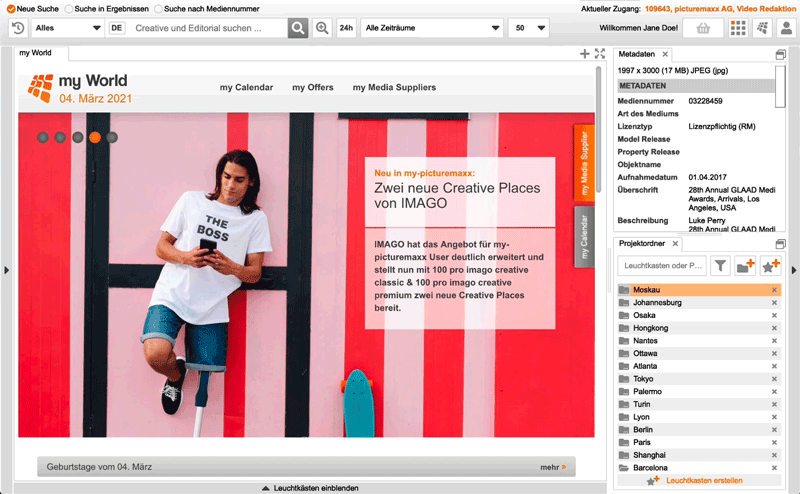
Task: Detach the Projektordner panel window icon
Action: tap(781, 244)
